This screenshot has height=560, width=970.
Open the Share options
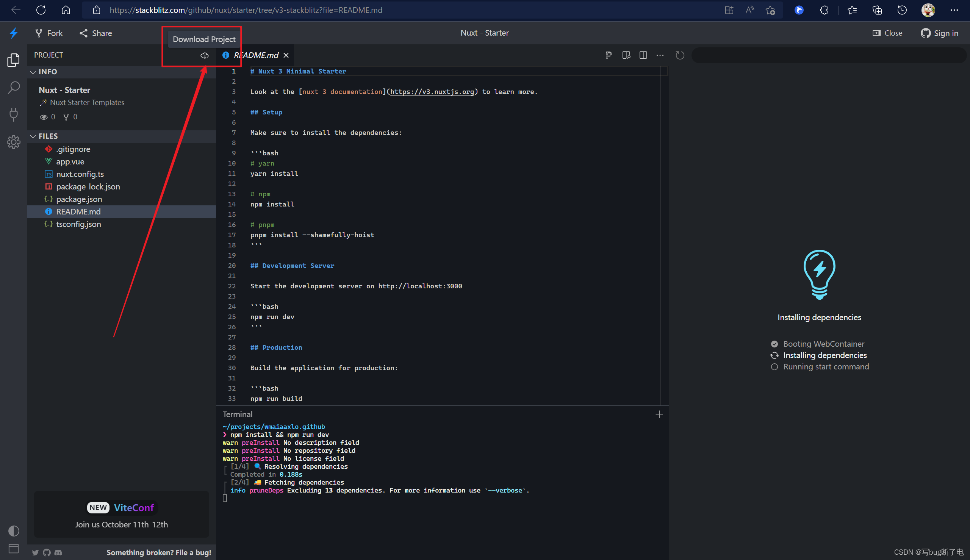96,33
